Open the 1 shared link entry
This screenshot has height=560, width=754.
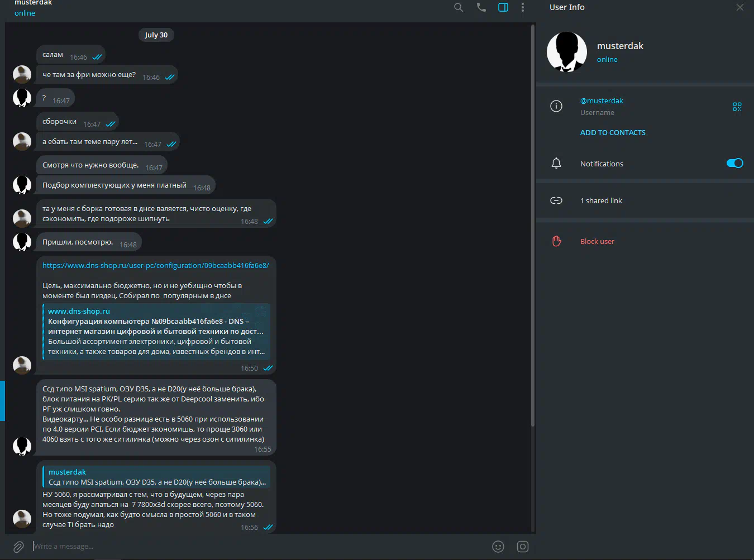pyautogui.click(x=601, y=200)
